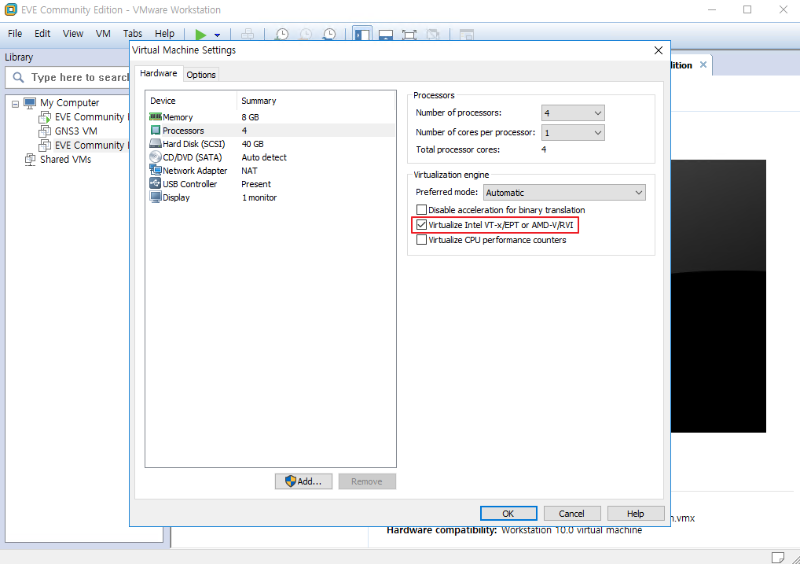This screenshot has width=800, height=564.
Task: Enable Disable acceleration for binary translation
Action: coord(421,210)
